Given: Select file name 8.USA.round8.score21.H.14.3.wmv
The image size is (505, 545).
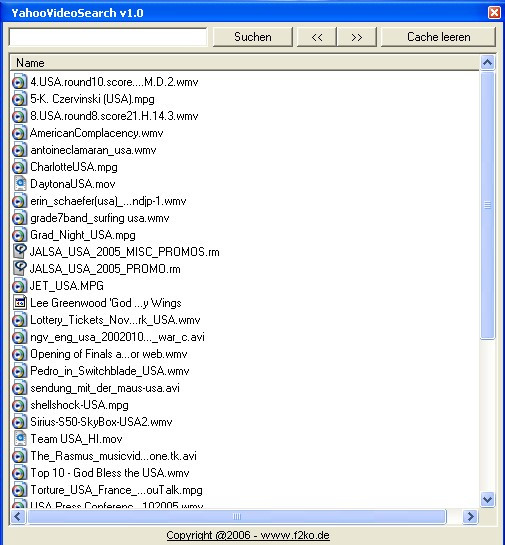Looking at the screenshot, I should tap(114, 116).
